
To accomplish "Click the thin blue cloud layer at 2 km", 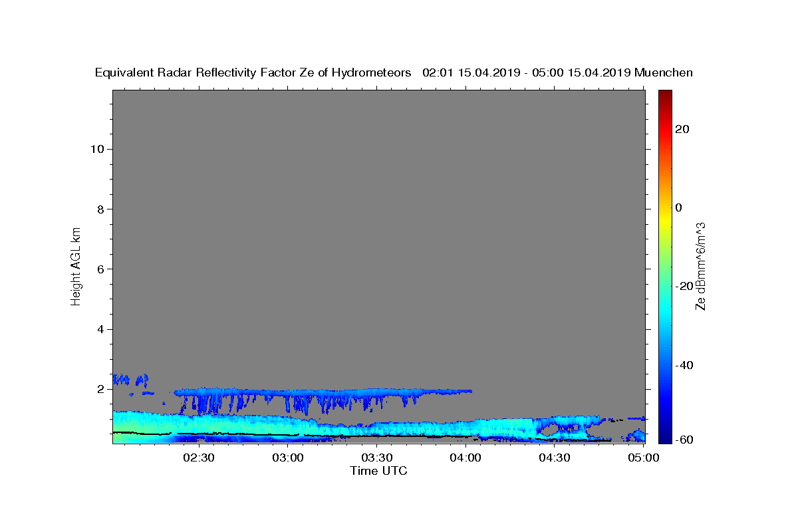I will (323, 391).
